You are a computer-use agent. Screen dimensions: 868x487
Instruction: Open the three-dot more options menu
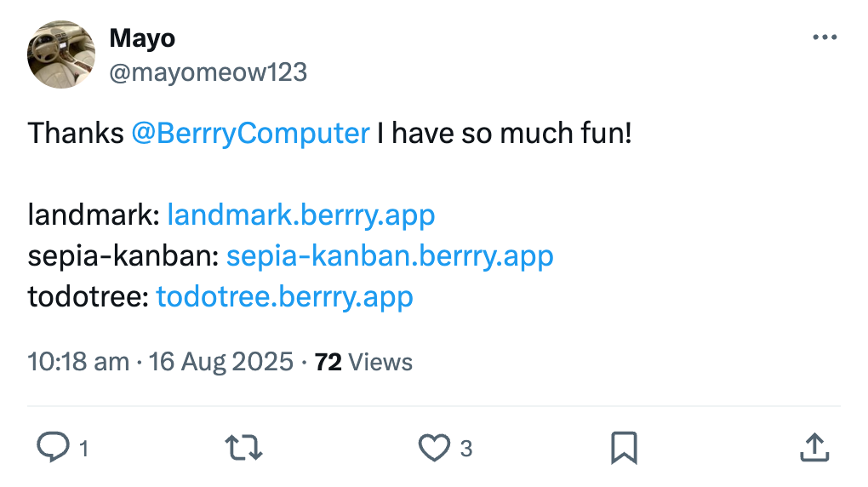tap(825, 37)
